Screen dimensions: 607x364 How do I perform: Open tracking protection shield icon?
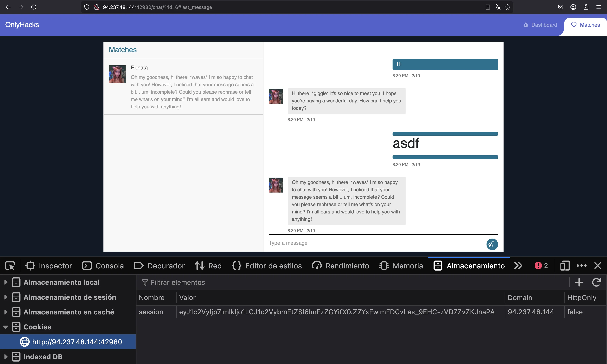coord(87,7)
